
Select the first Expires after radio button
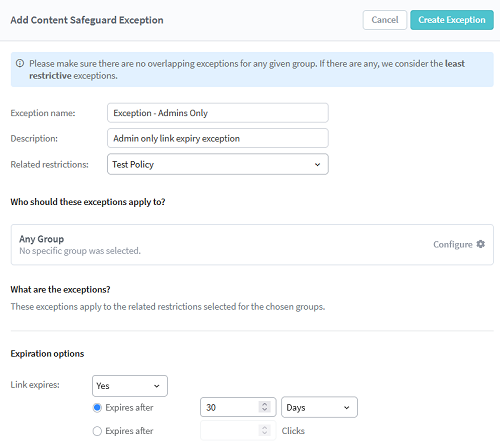click(x=97, y=408)
